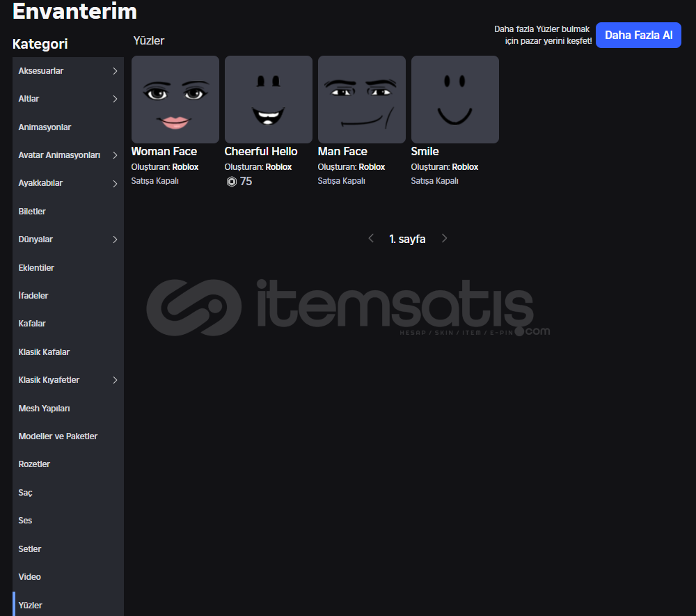Expand the Avatar Animasyonları chevron
The width and height of the screenshot is (696, 616).
[115, 155]
